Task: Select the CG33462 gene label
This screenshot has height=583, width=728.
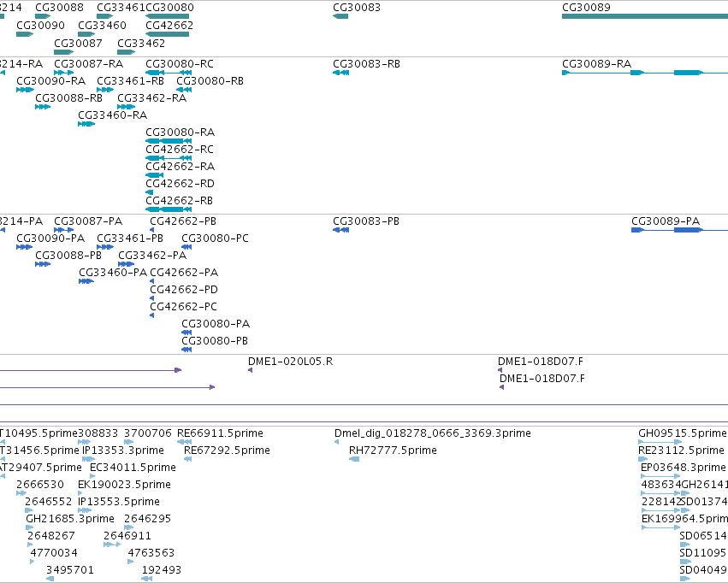Action: [x=141, y=43]
